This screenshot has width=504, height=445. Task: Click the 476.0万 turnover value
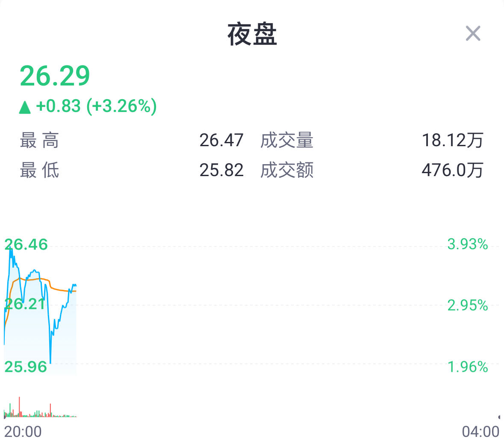pyautogui.click(x=452, y=170)
